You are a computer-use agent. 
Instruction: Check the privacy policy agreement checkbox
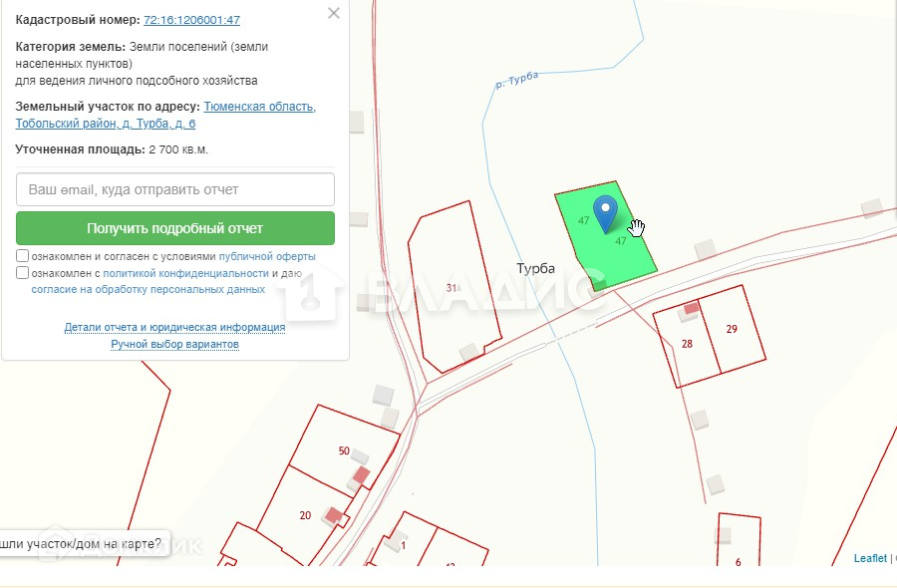pyautogui.click(x=23, y=273)
